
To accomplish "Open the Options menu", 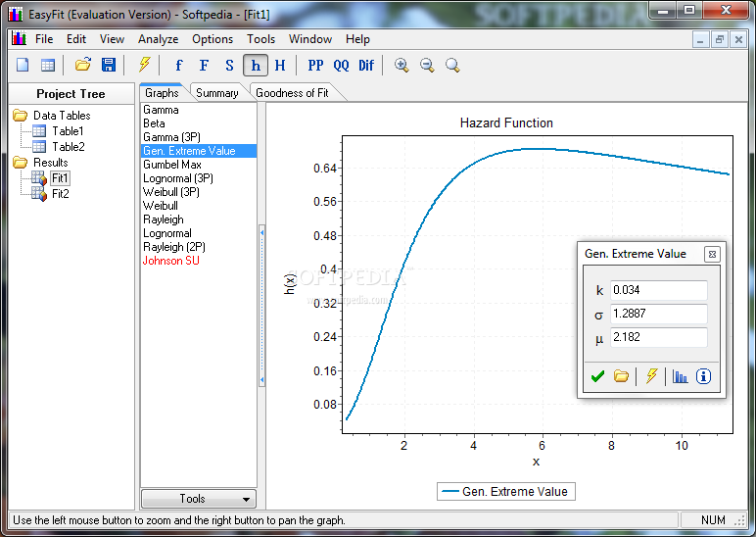I will [213, 39].
